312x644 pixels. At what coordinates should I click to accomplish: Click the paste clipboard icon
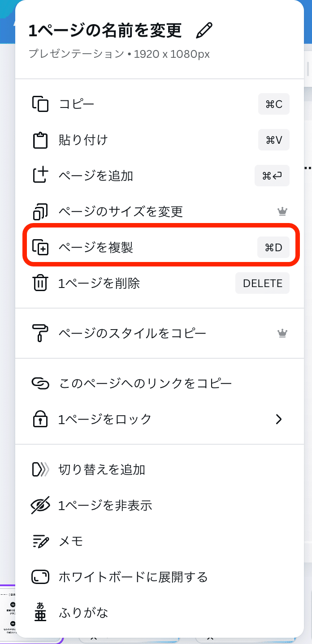pyautogui.click(x=40, y=140)
